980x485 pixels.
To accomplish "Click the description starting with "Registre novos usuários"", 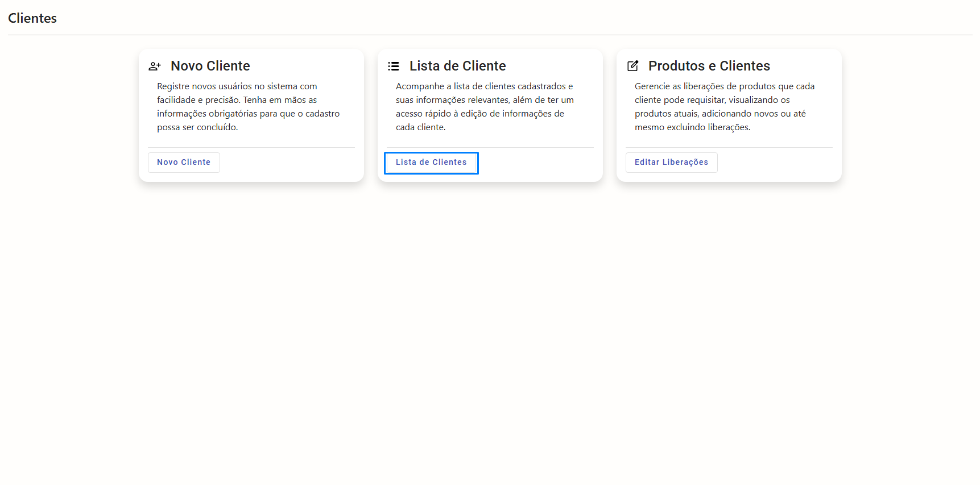I will tap(248, 107).
